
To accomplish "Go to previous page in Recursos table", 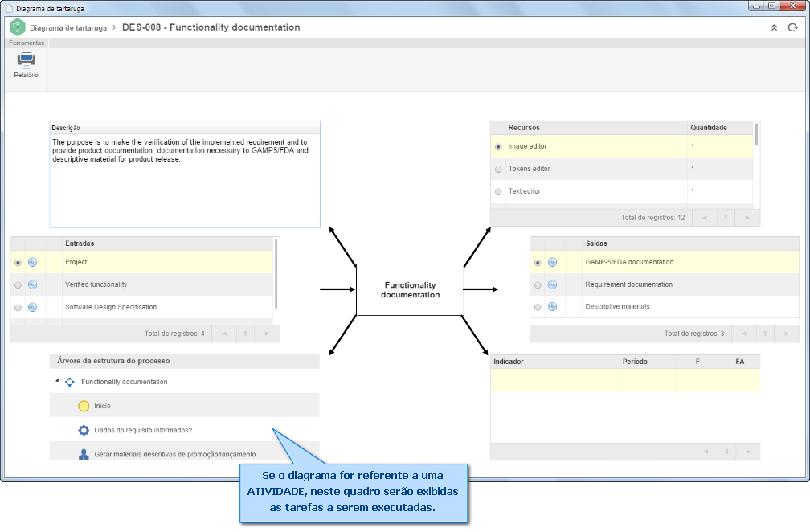I will pos(705,218).
